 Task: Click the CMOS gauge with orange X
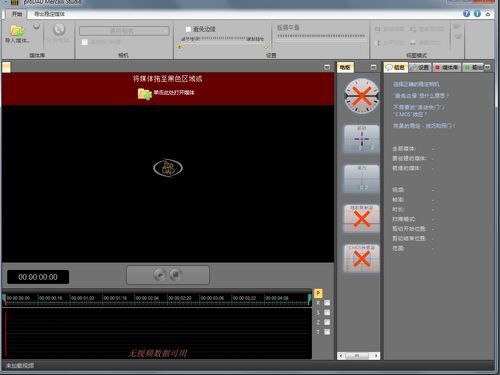tap(362, 258)
